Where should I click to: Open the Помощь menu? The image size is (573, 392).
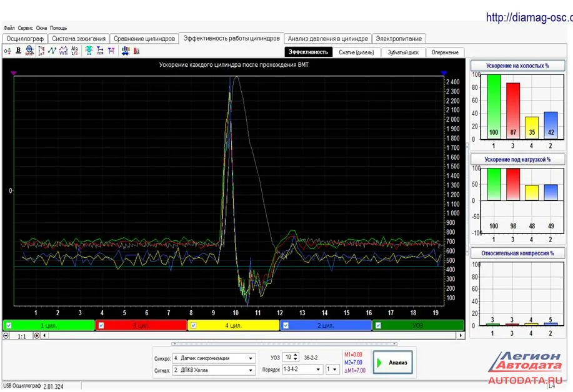pos(59,28)
